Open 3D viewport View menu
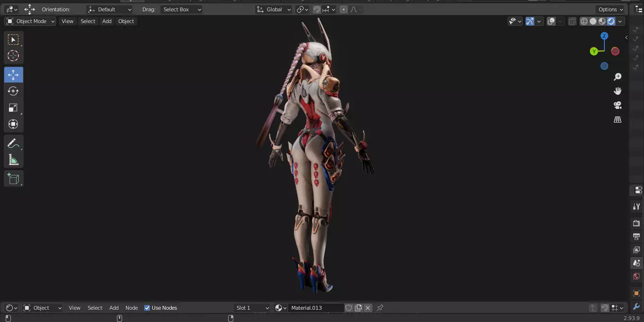This screenshot has width=644, height=322. coord(67,21)
